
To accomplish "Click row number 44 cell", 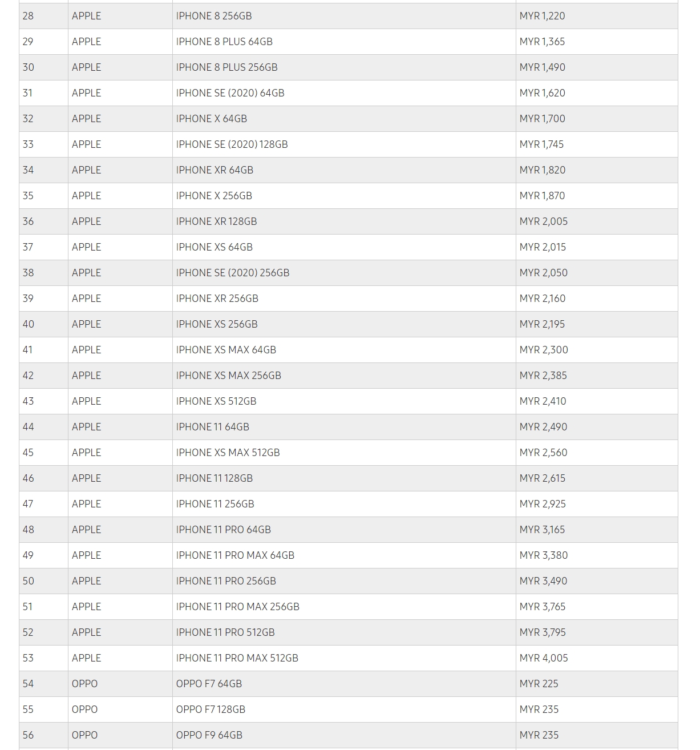I will [x=29, y=427].
